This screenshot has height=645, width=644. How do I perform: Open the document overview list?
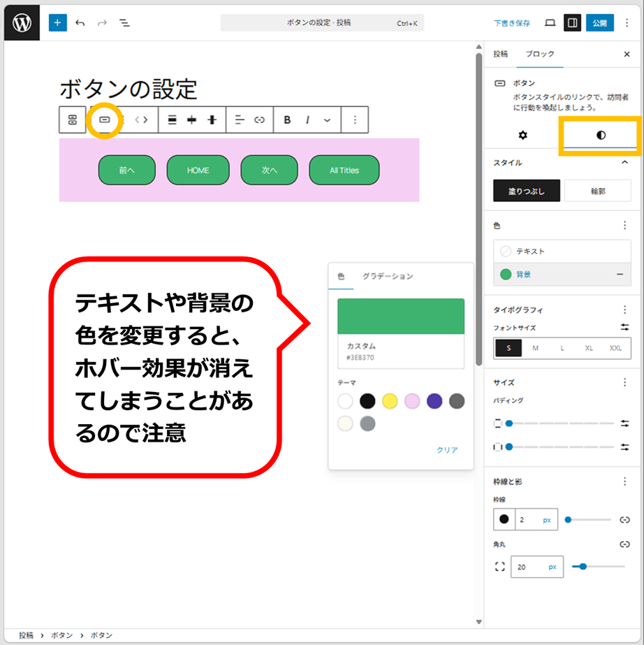[x=124, y=23]
